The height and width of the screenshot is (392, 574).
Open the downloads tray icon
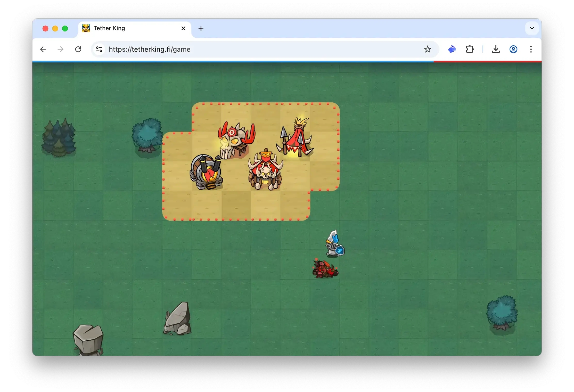tap(495, 49)
